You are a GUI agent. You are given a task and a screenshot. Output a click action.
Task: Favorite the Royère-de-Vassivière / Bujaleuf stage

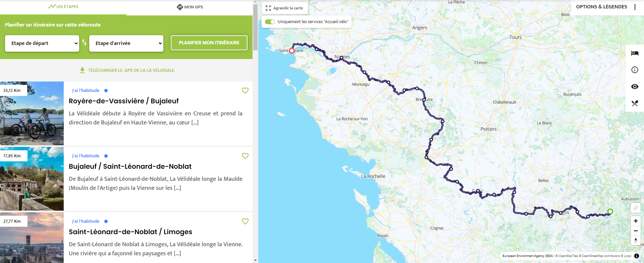245,91
